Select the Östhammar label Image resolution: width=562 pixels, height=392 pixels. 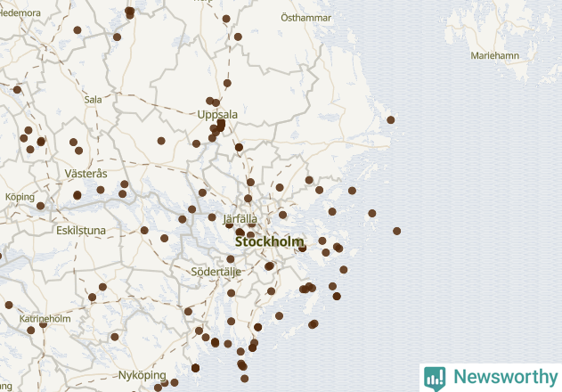coord(305,18)
